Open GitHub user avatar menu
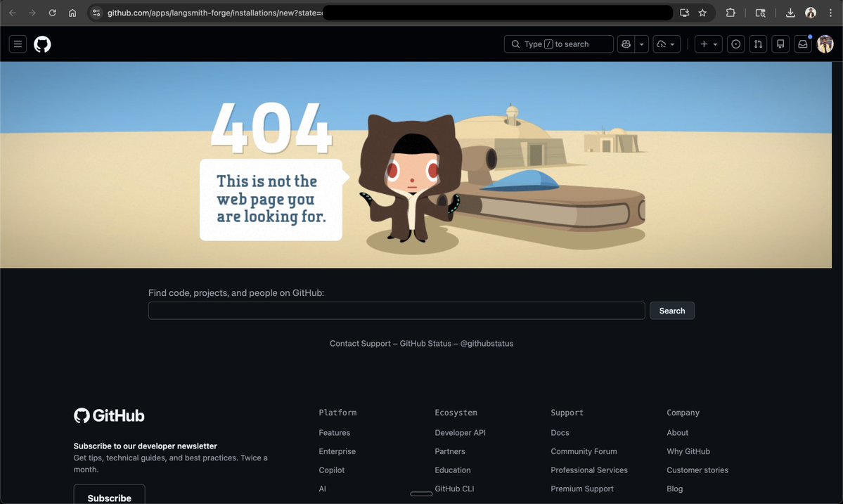Screen dimensions: 843x504 tap(825, 44)
